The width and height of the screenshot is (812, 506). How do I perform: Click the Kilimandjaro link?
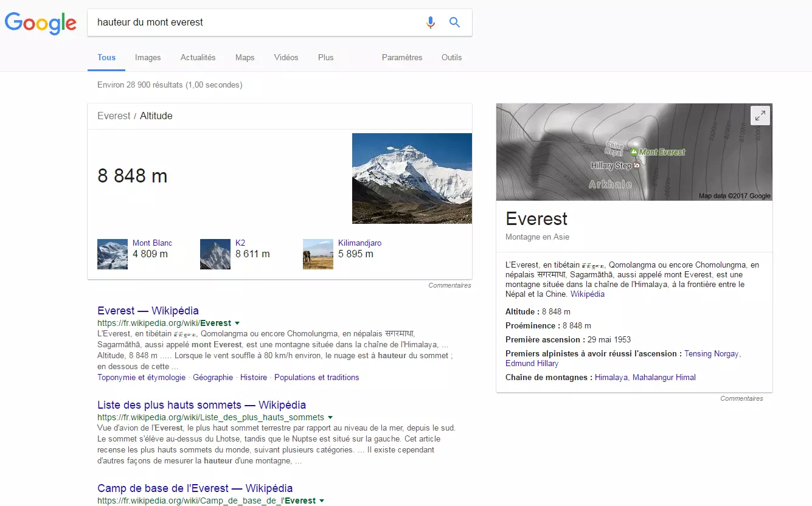coord(360,243)
